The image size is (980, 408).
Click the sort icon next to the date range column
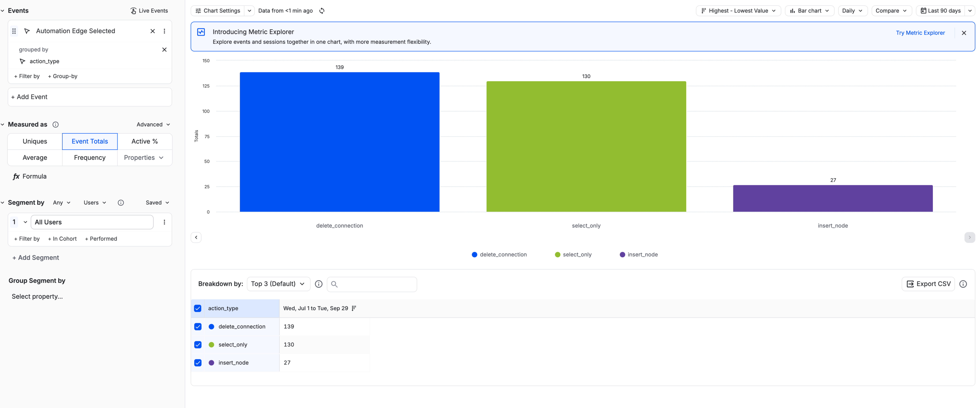point(354,308)
